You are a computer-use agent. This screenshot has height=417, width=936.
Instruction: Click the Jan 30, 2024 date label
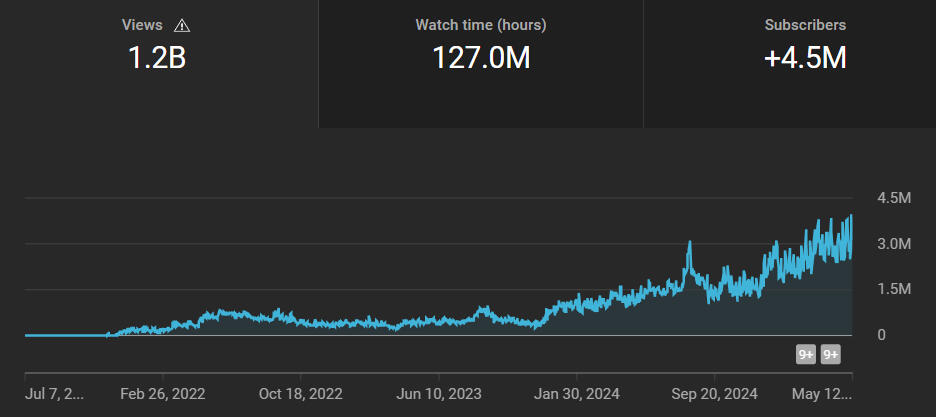(579, 393)
